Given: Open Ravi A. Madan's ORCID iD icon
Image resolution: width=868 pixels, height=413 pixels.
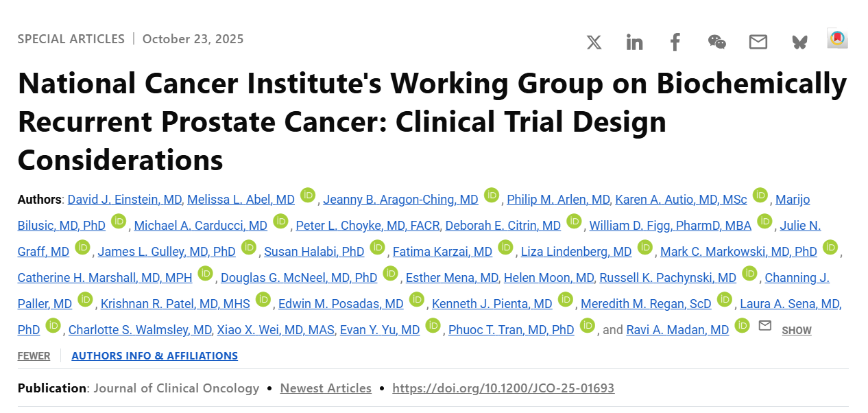Looking at the screenshot, I should [742, 325].
